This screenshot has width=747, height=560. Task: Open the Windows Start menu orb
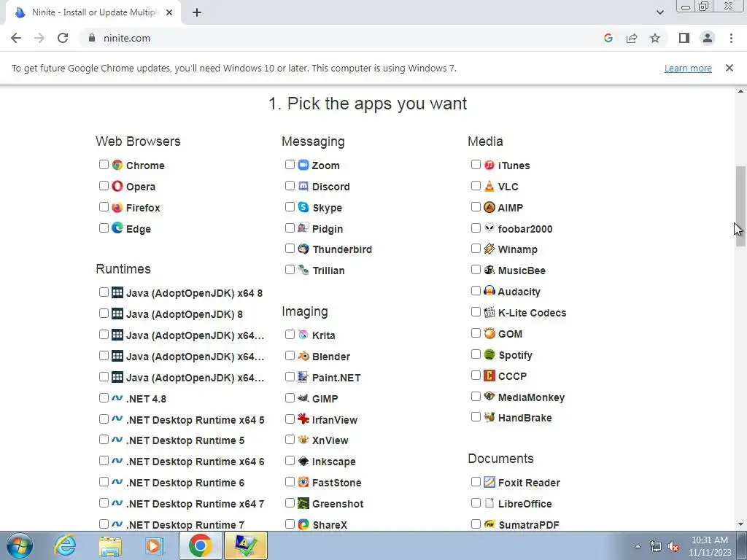click(19, 545)
